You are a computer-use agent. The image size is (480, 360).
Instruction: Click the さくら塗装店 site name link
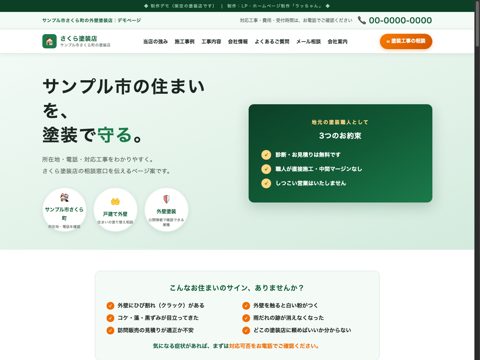pos(79,38)
